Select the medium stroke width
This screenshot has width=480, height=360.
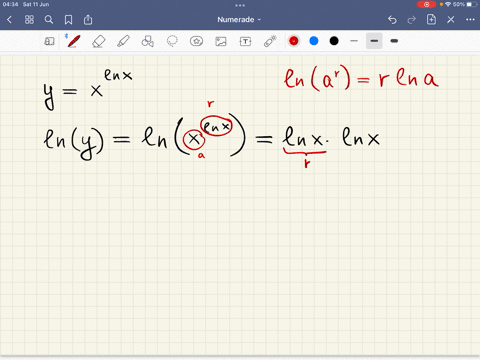374,41
